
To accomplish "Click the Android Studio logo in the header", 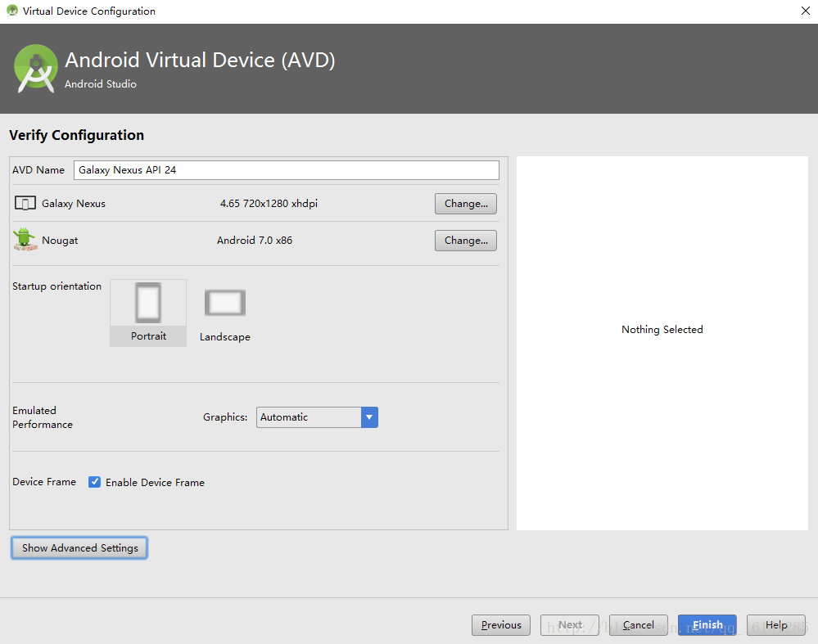I will (x=35, y=69).
